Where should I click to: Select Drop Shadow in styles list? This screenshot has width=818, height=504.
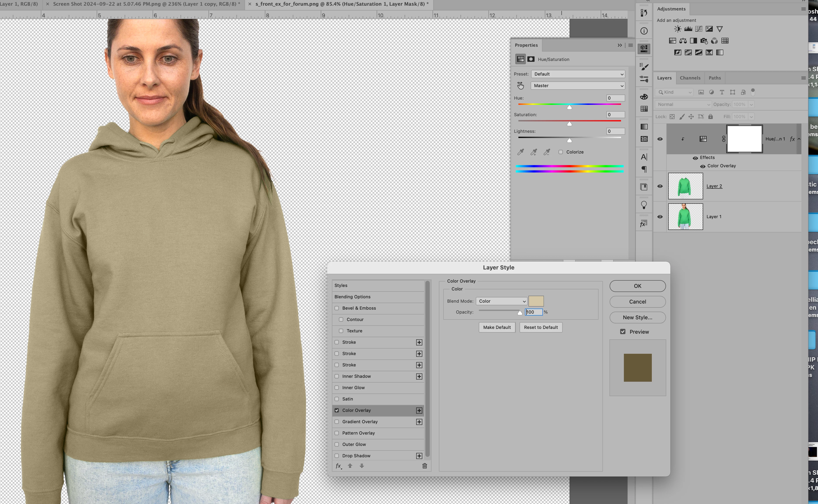pos(356,456)
